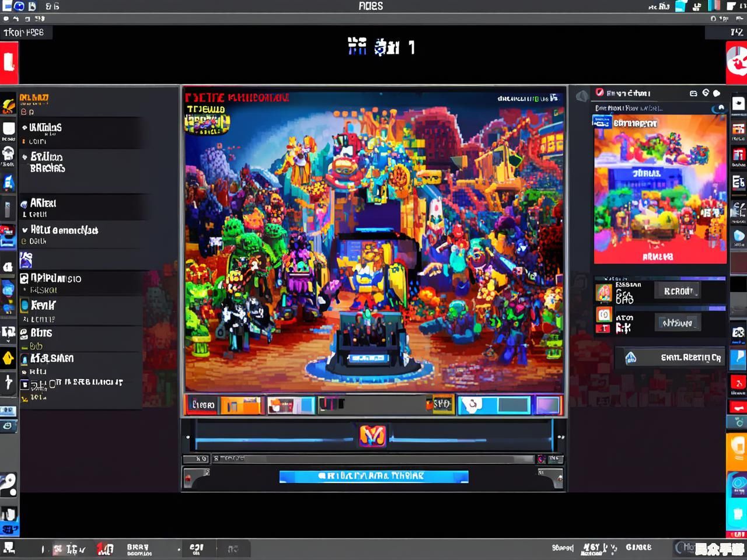Toggle the checkbox beside the Npipdmisio row

pos(25,279)
